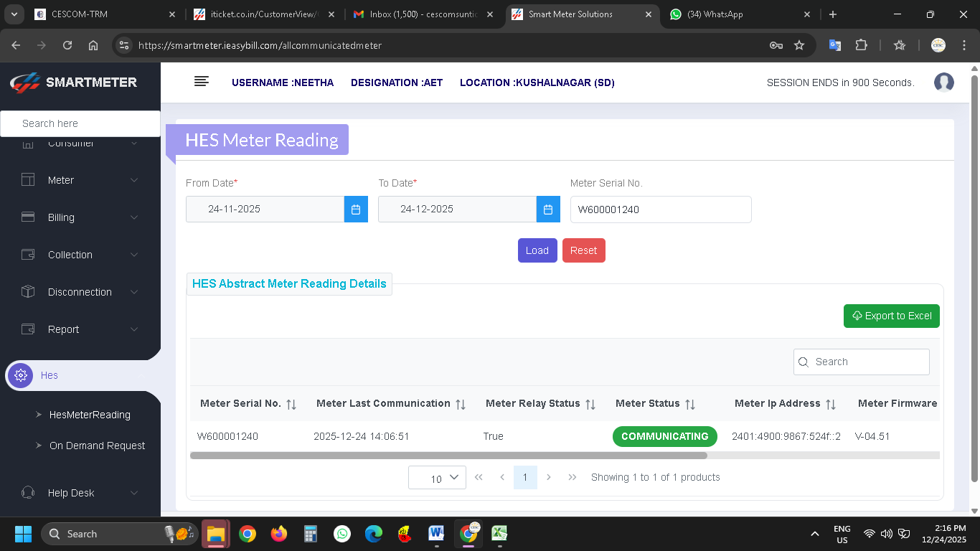The width and height of the screenshot is (980, 551).
Task: Sort by Meter Last Communication column
Action: click(461, 404)
